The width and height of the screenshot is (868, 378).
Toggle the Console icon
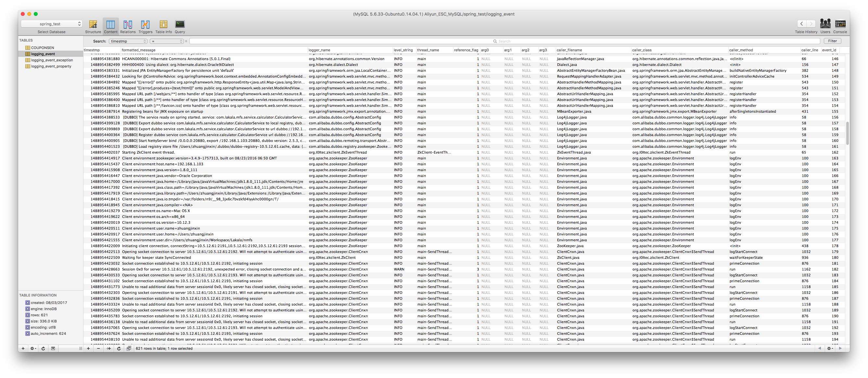pyautogui.click(x=840, y=24)
